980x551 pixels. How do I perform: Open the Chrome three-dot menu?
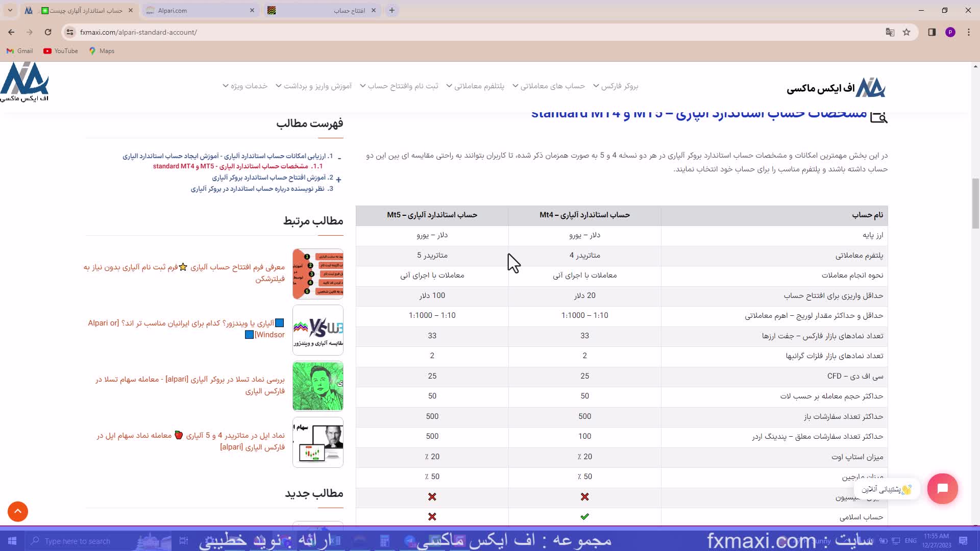pyautogui.click(x=969, y=32)
